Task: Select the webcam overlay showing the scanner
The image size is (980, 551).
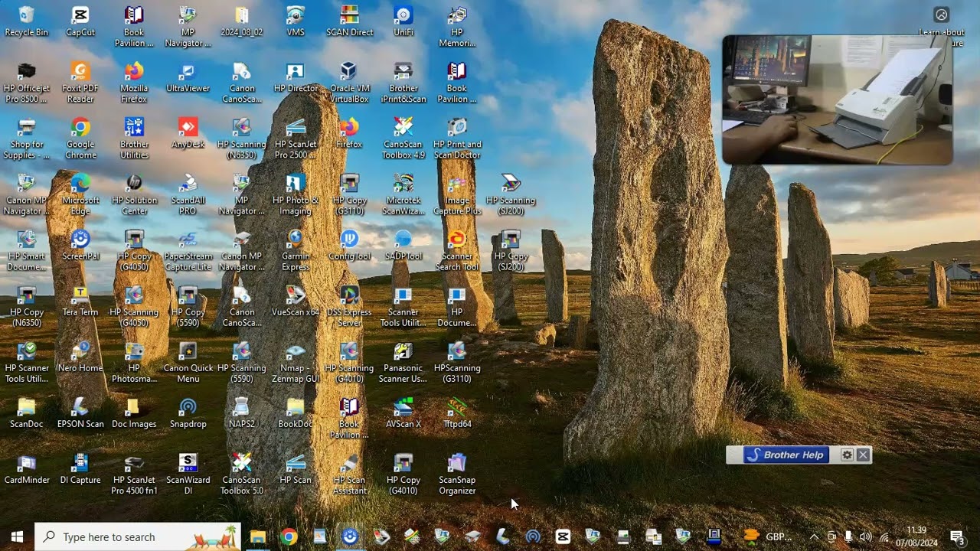Action: [838, 99]
